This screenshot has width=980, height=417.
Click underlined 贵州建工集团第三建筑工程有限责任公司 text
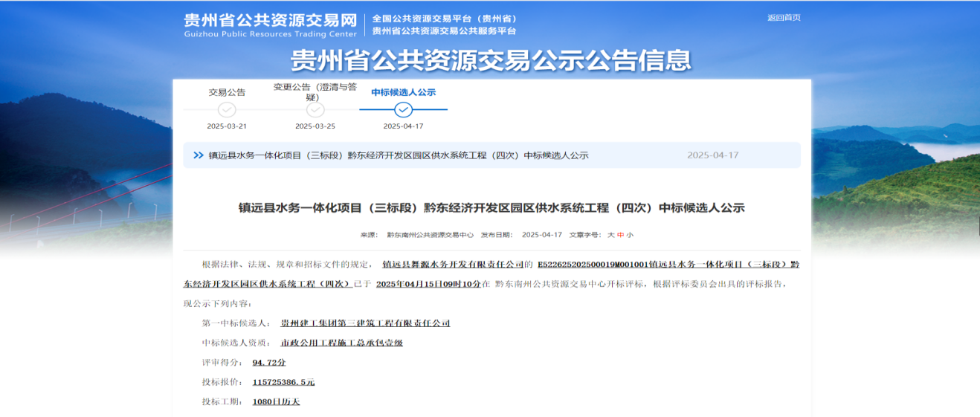click(365, 323)
